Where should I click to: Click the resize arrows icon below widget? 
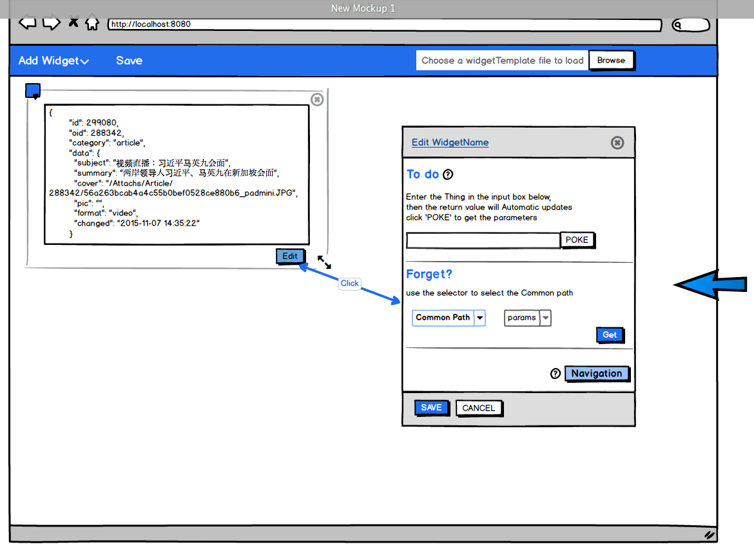pyautogui.click(x=324, y=262)
